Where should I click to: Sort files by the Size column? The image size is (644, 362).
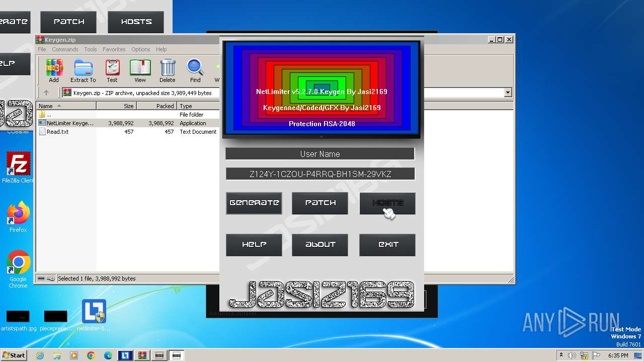(116, 106)
